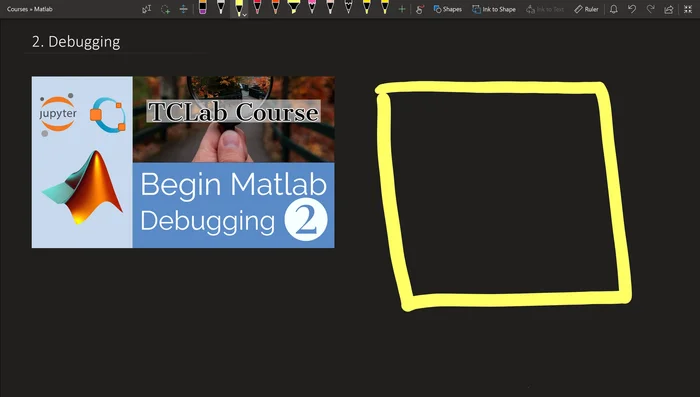Exit full screen mode

(688, 9)
